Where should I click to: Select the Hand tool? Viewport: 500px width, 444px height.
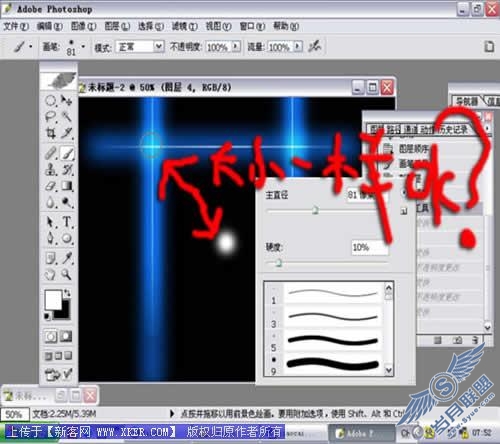[x=50, y=275]
